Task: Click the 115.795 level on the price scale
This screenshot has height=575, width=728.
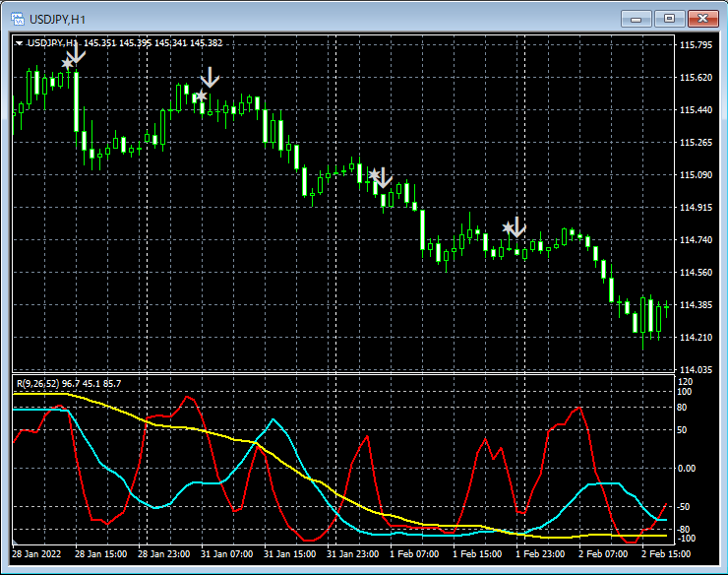Action: [696, 45]
